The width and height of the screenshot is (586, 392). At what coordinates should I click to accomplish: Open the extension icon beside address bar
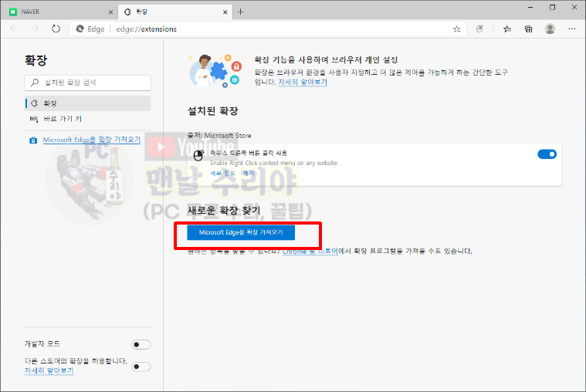tap(480, 29)
